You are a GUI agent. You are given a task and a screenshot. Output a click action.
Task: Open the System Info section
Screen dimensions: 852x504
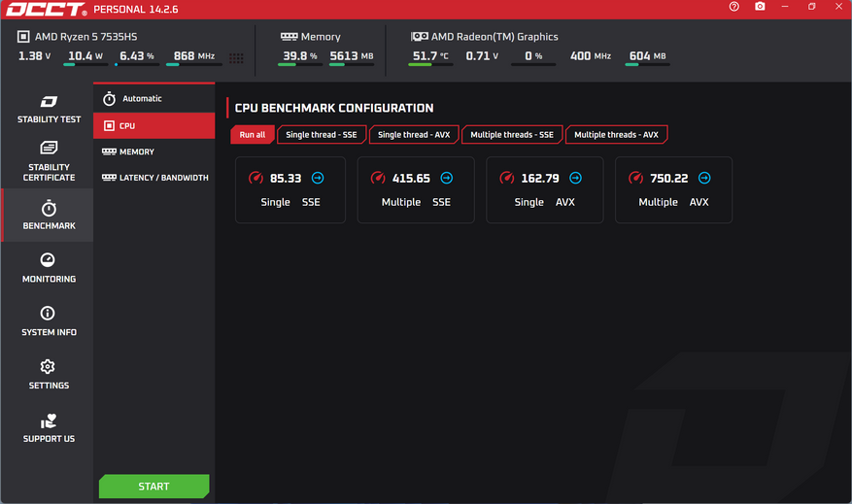[x=49, y=321]
